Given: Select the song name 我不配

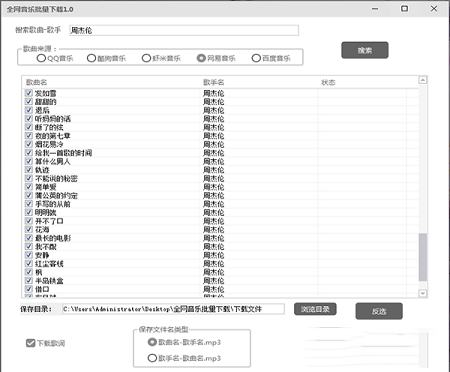Looking at the screenshot, I should click(x=46, y=247).
